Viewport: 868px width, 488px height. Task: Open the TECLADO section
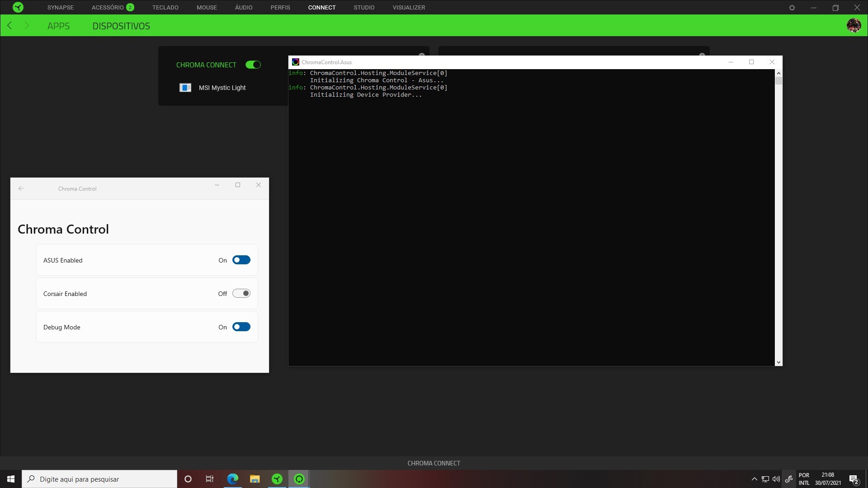(x=165, y=7)
